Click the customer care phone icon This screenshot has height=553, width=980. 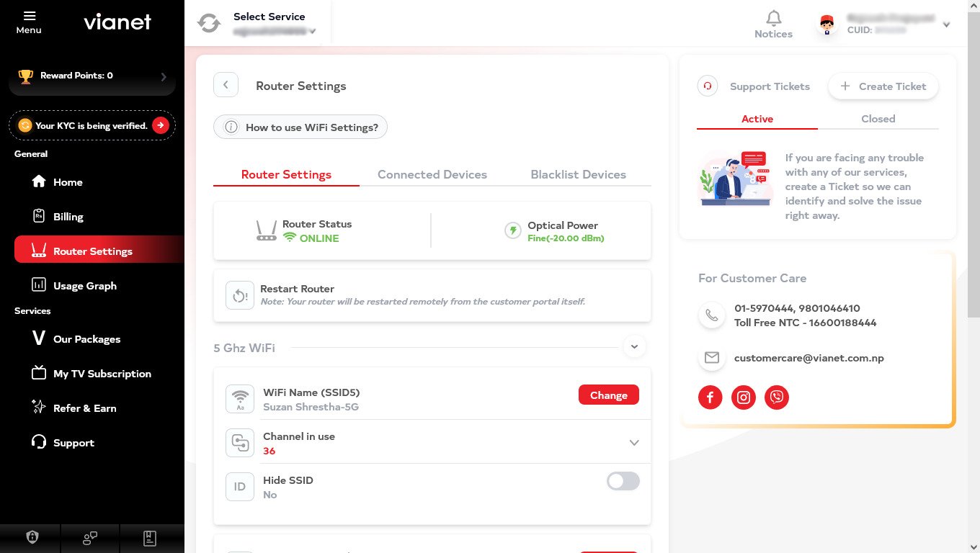[x=712, y=315]
